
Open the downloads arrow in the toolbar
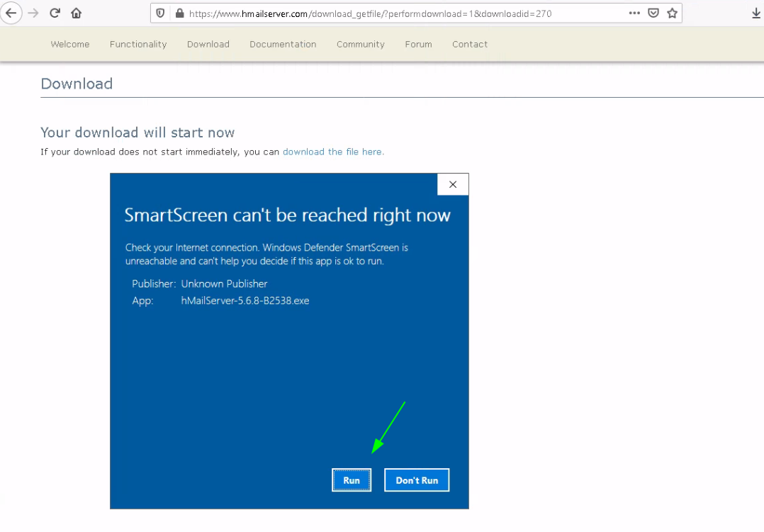click(x=756, y=13)
